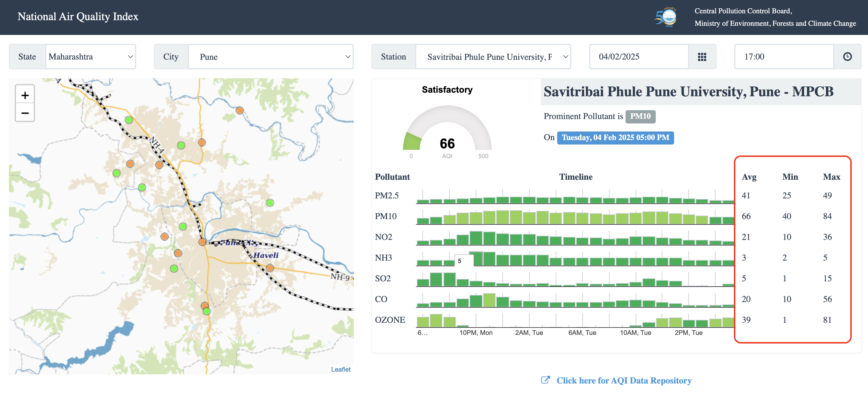
Task: Click the tallest CO timeline bar
Action: pos(489,300)
